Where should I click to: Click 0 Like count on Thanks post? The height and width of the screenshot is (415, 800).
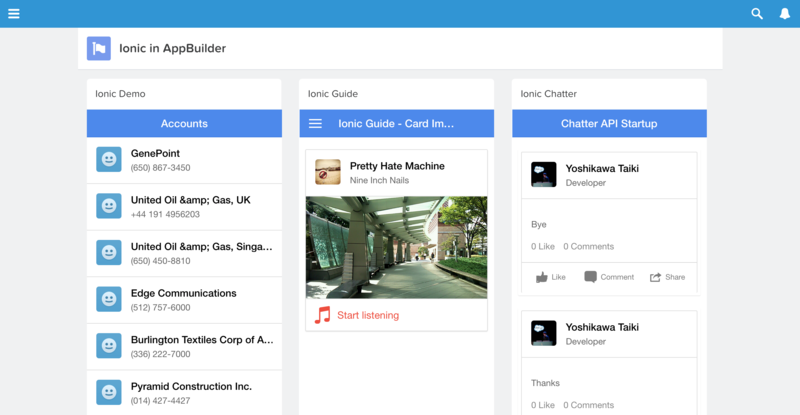542,405
